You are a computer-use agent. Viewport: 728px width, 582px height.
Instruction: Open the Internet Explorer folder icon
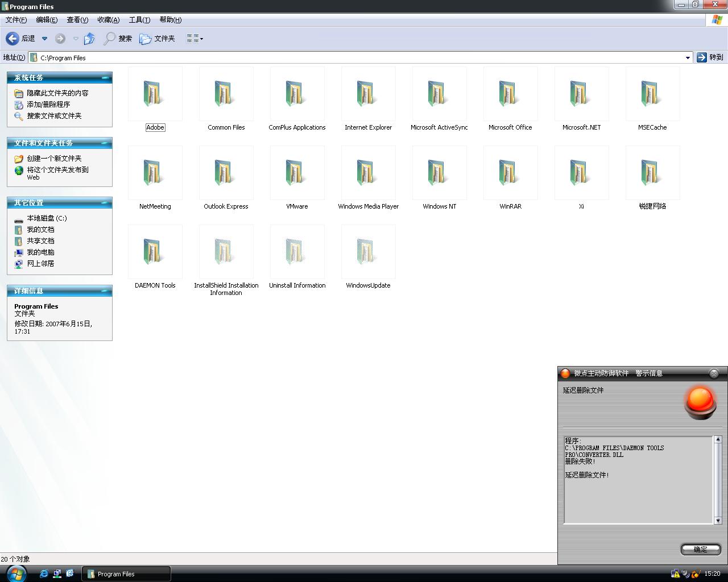[x=368, y=94]
